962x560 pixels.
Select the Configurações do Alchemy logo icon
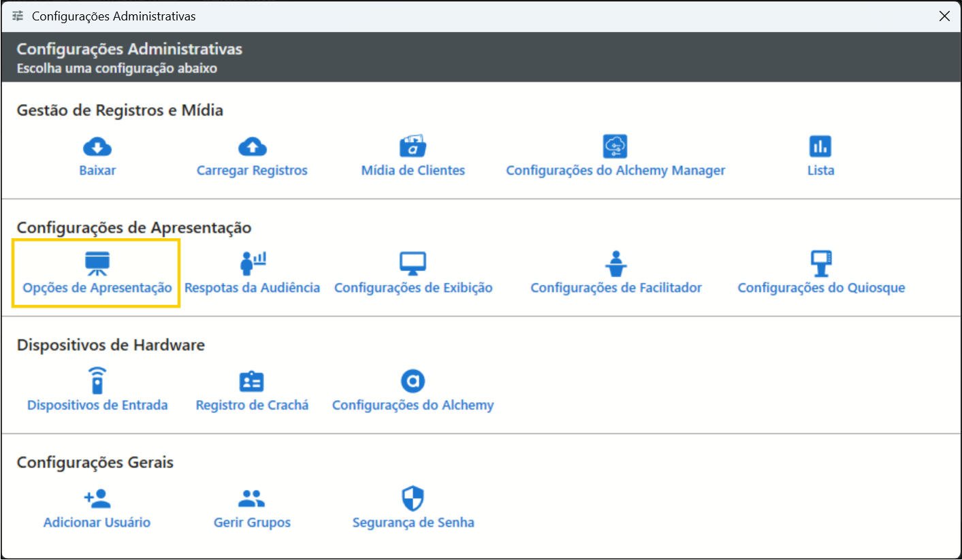pyautogui.click(x=413, y=381)
